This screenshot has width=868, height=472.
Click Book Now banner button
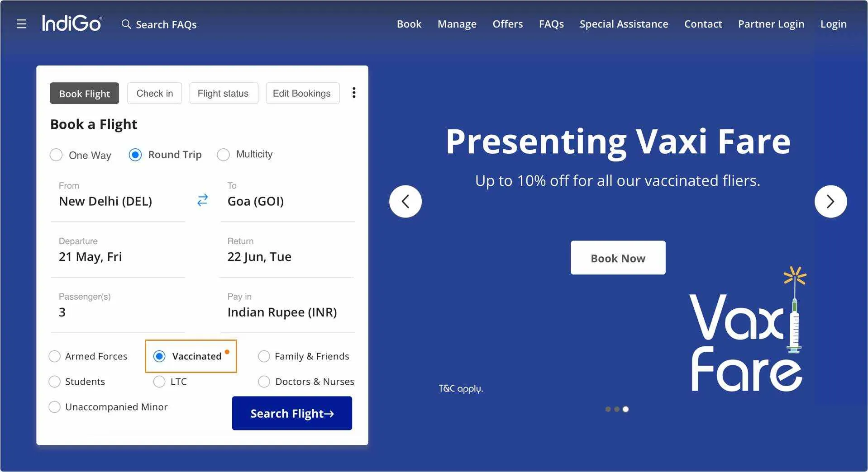click(618, 258)
